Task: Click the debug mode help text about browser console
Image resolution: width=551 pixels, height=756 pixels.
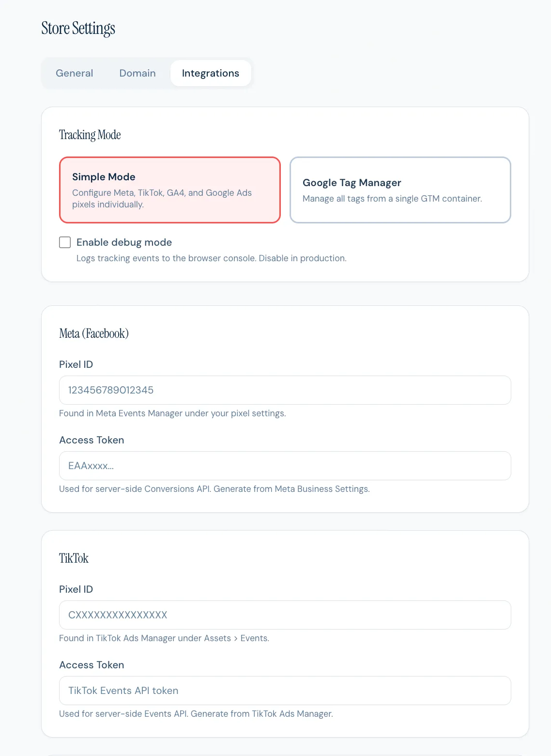Action: pos(211,258)
